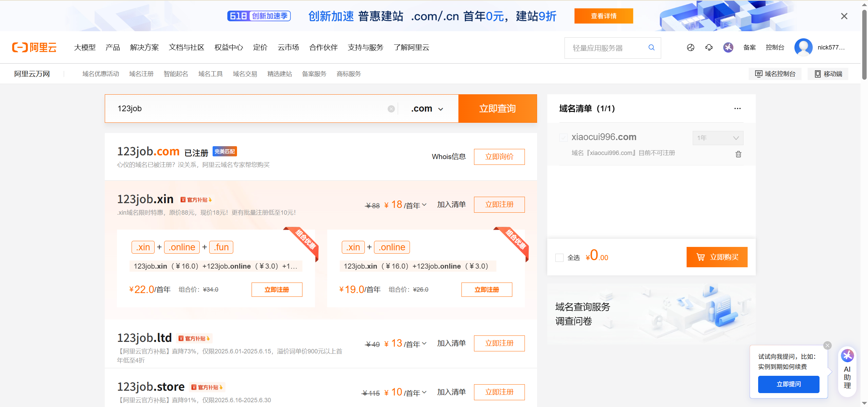Click the 立即查询 search button
Screen dimensions: 868x407
coord(497,109)
